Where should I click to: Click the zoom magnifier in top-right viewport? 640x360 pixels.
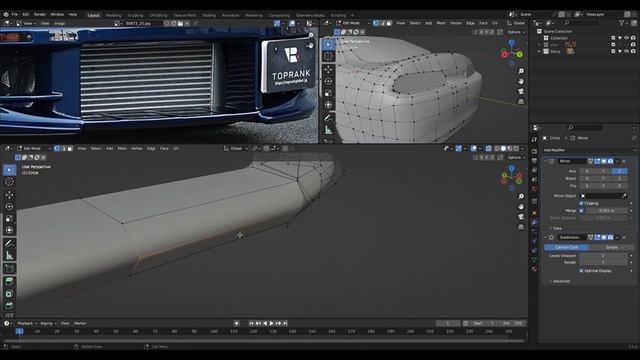(521, 71)
